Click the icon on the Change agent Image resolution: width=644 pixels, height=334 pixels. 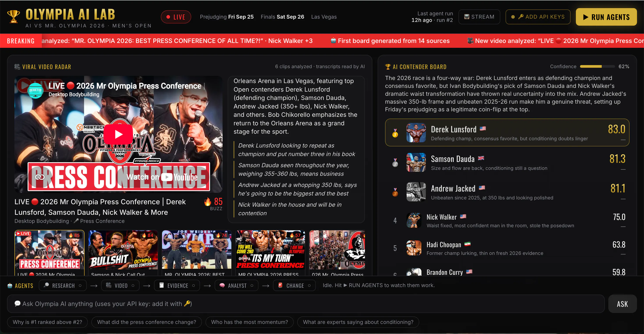280,285
